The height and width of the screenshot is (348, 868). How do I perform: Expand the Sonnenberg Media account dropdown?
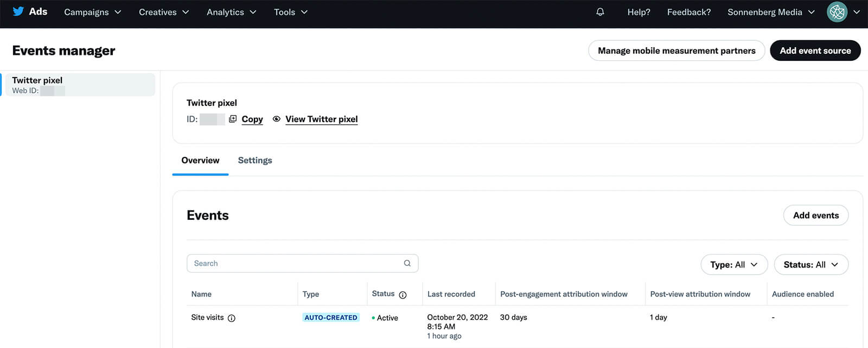771,12
